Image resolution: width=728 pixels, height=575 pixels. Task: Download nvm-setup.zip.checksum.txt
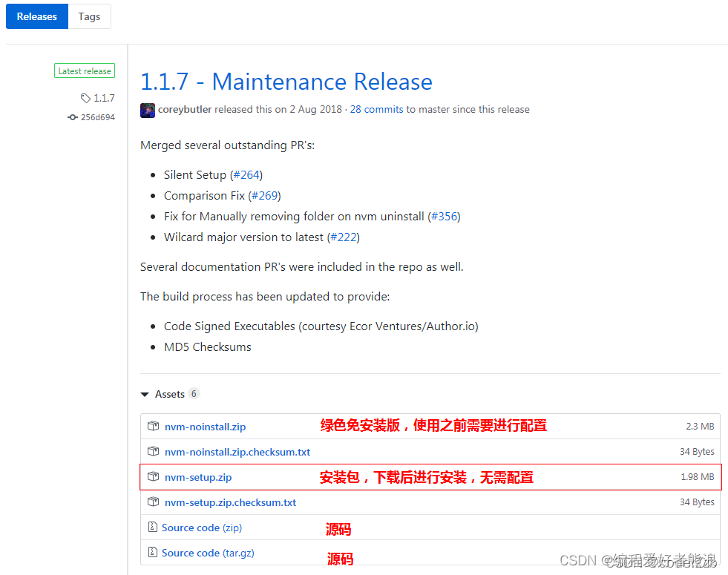point(230,502)
